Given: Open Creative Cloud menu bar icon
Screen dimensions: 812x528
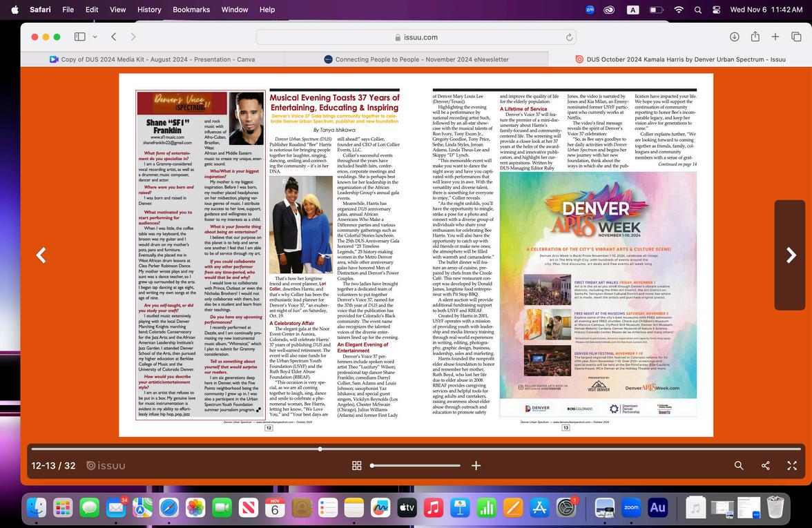Looking at the screenshot, I should click(610, 10).
